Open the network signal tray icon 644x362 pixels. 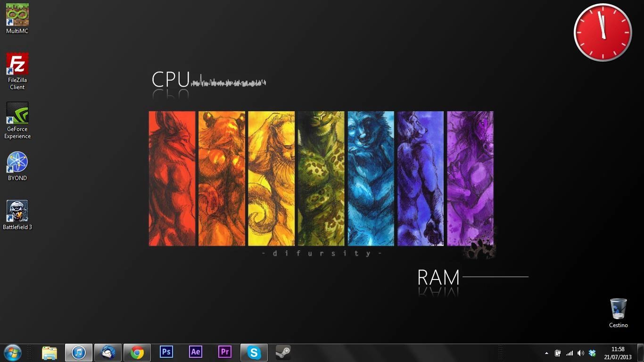(570, 353)
